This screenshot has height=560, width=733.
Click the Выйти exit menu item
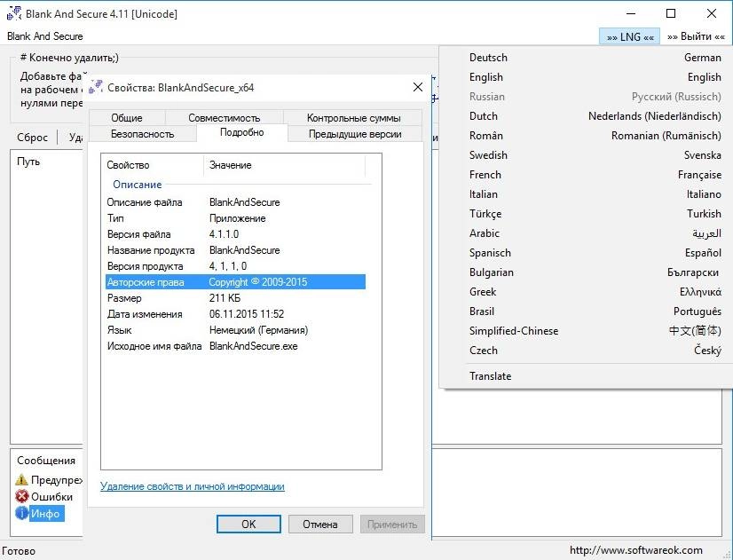tap(696, 36)
